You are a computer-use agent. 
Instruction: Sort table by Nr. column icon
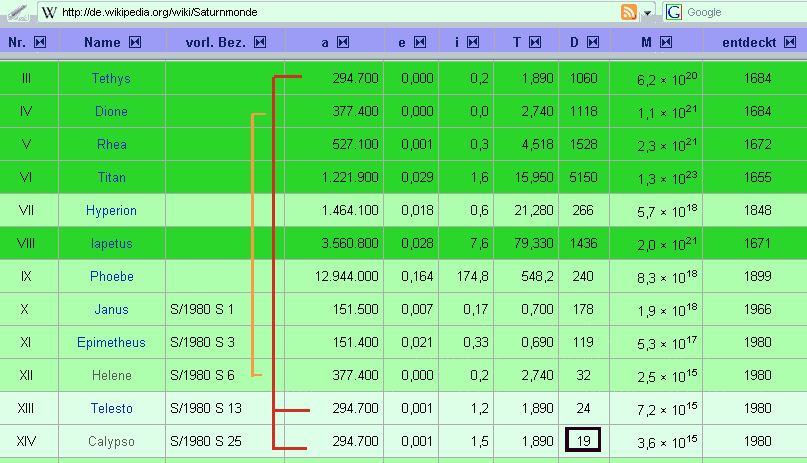click(40, 42)
